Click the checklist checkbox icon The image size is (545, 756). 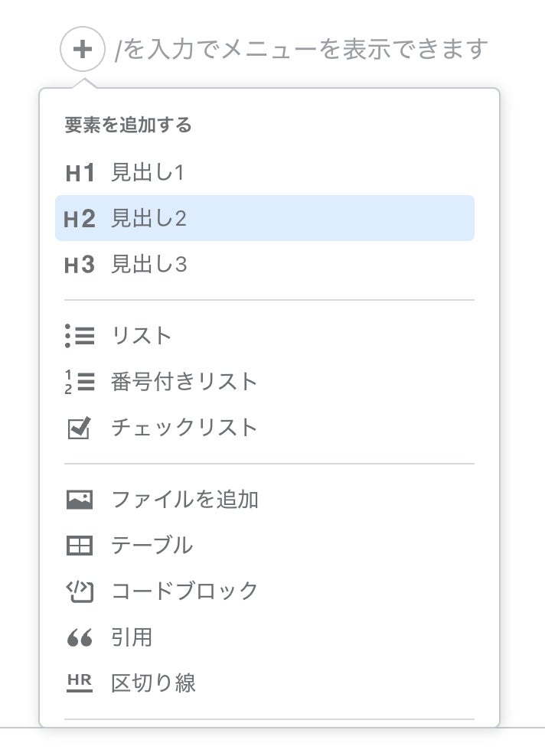tap(80, 428)
